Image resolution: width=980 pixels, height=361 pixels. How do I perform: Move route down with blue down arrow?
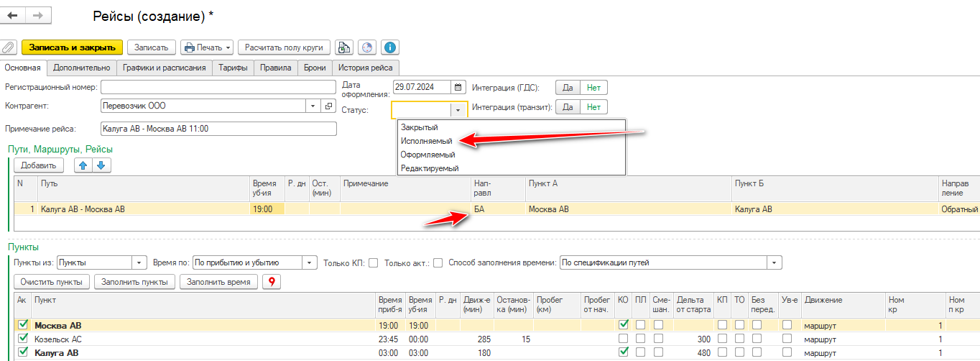click(101, 165)
